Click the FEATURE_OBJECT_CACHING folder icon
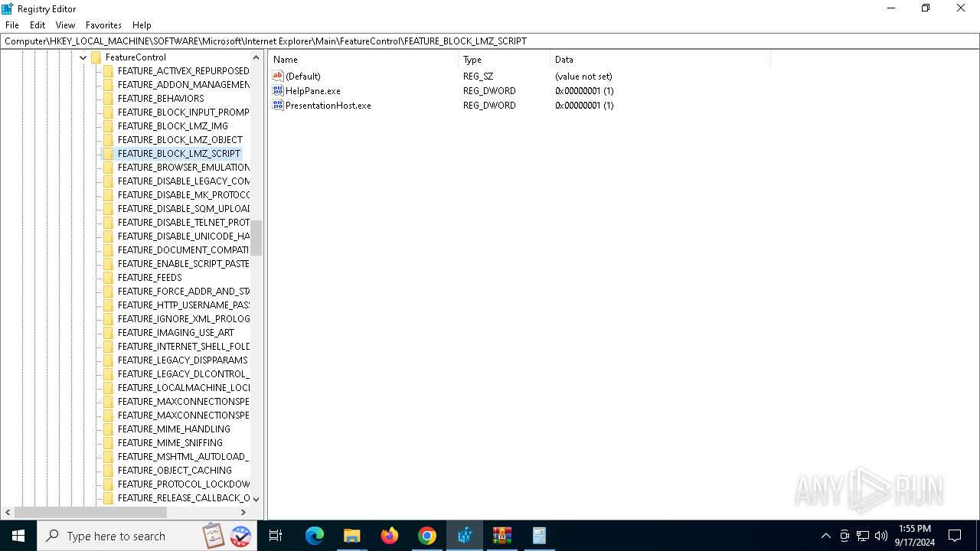This screenshot has width=980, height=551. pyautogui.click(x=108, y=471)
